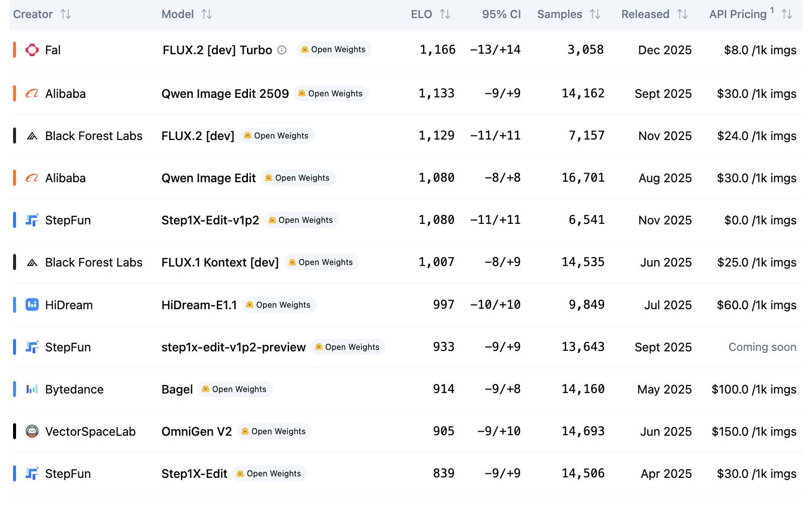The height and width of the screenshot is (507, 812).
Task: Sort by API Pricing arrow icon
Action: coord(787,14)
